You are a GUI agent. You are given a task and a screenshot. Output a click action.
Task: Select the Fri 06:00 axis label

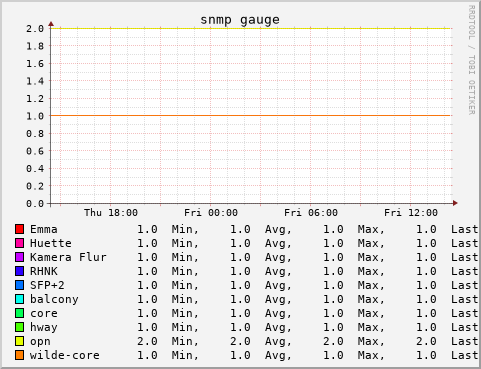tap(311, 213)
